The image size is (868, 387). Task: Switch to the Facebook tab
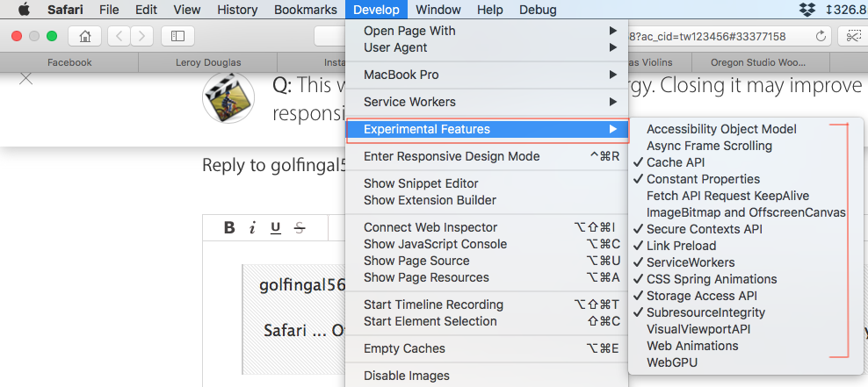[x=69, y=63]
